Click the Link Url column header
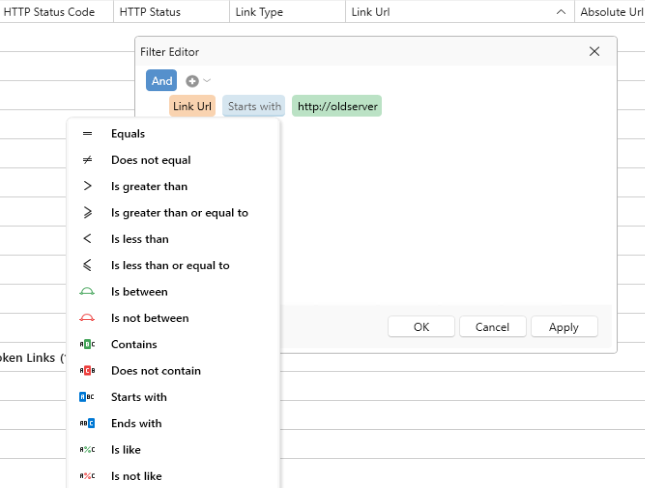Screen dimensions: 645x488 [460, 12]
